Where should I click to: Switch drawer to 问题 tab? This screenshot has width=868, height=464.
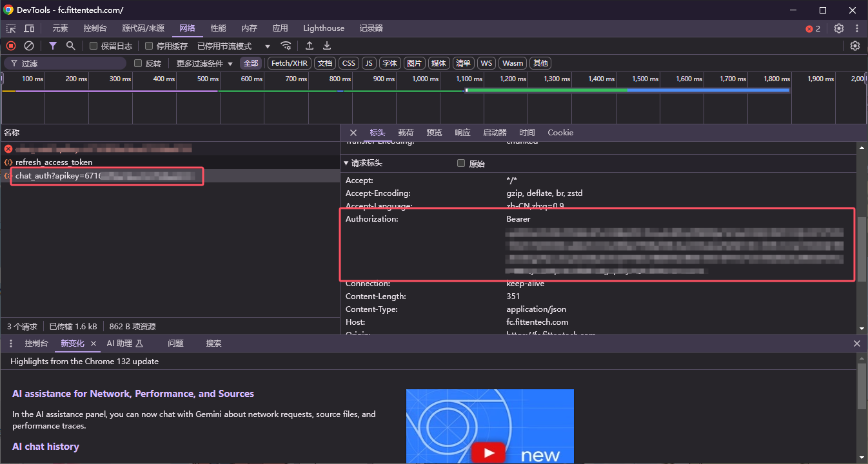click(175, 343)
